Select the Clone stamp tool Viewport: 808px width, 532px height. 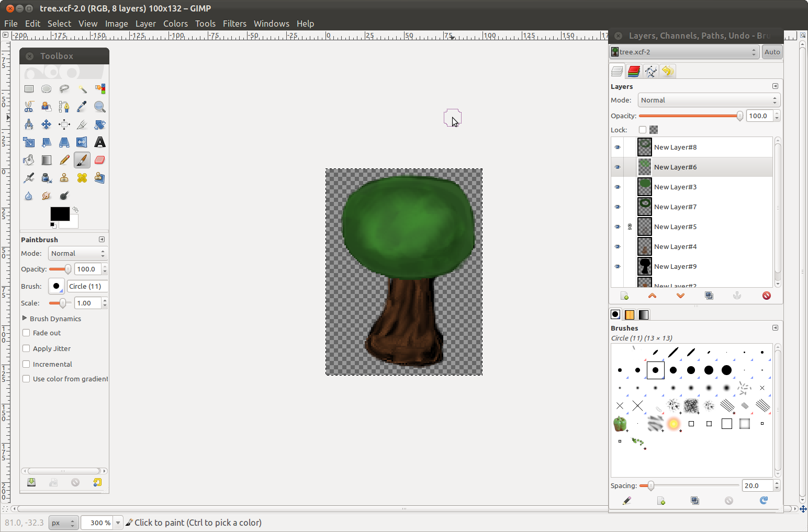coord(64,178)
